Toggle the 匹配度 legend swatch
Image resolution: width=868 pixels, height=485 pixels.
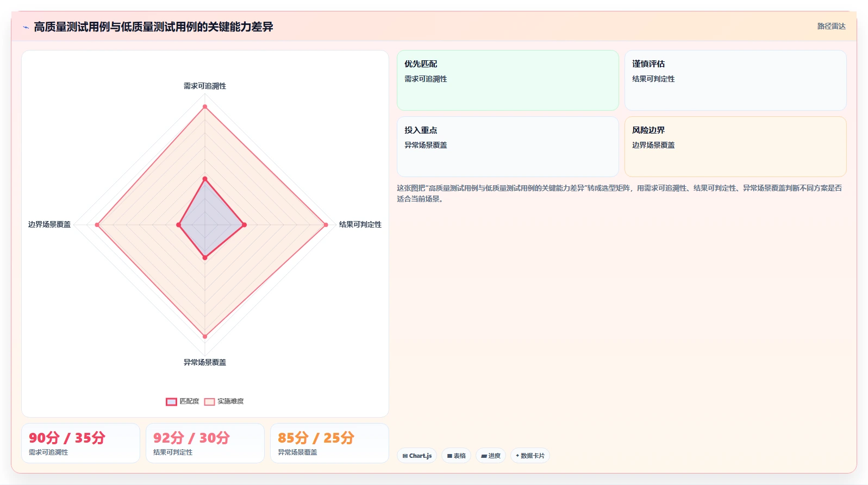[x=171, y=401]
